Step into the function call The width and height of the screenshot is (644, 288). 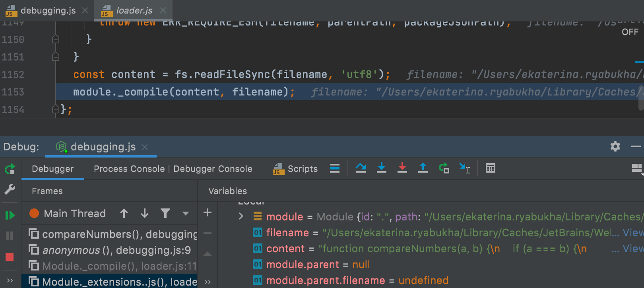point(382,168)
